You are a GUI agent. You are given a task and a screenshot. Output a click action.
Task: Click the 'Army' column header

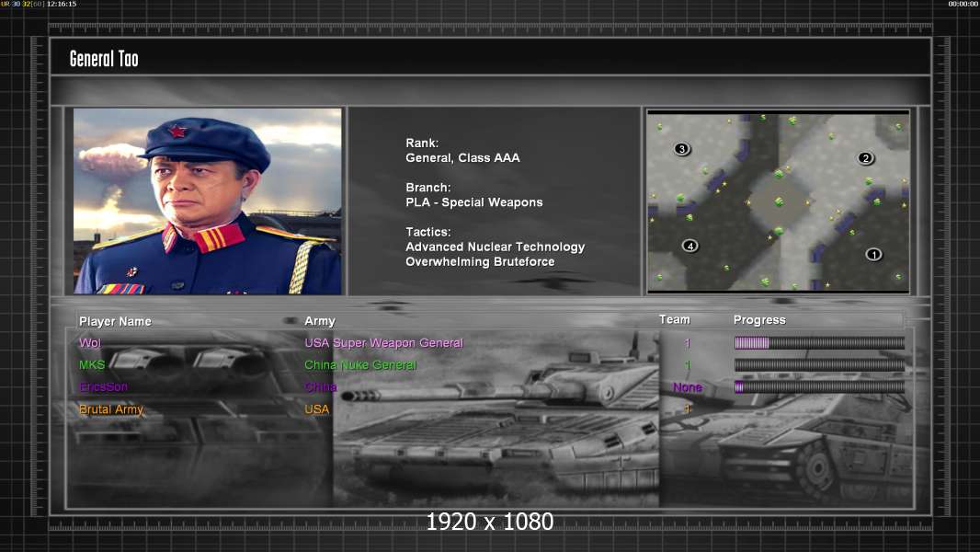click(320, 321)
